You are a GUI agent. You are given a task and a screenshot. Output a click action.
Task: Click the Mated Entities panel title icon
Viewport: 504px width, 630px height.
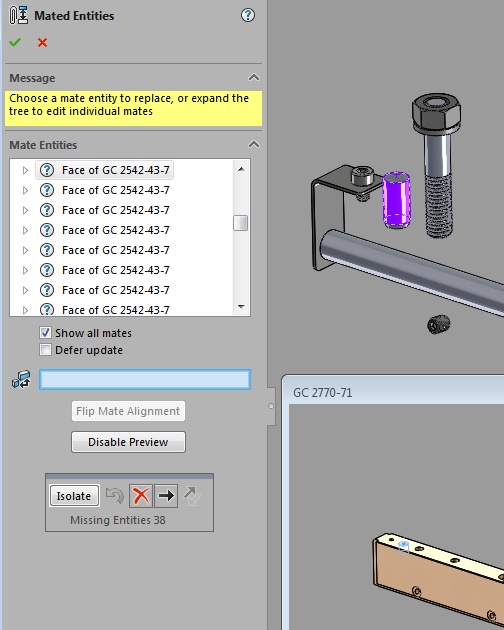18,15
